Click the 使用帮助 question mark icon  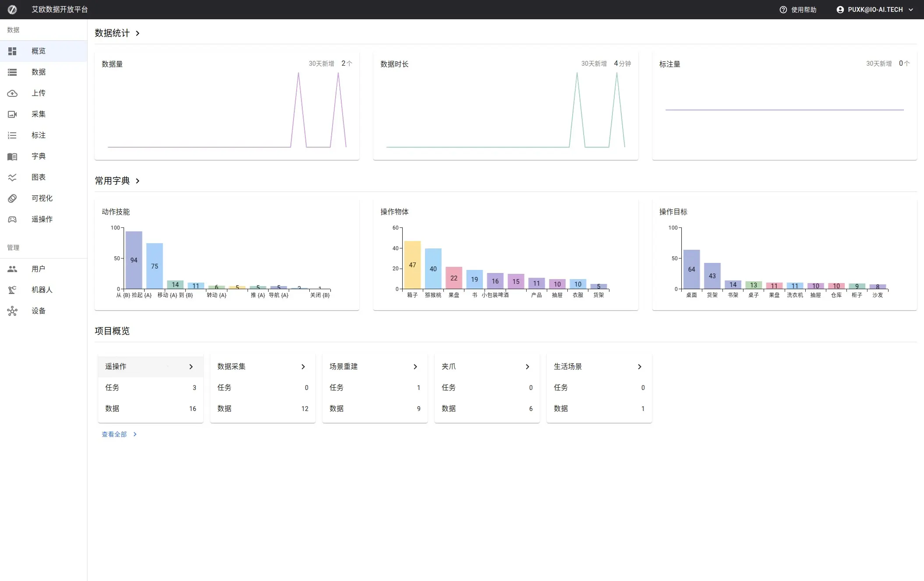783,10
